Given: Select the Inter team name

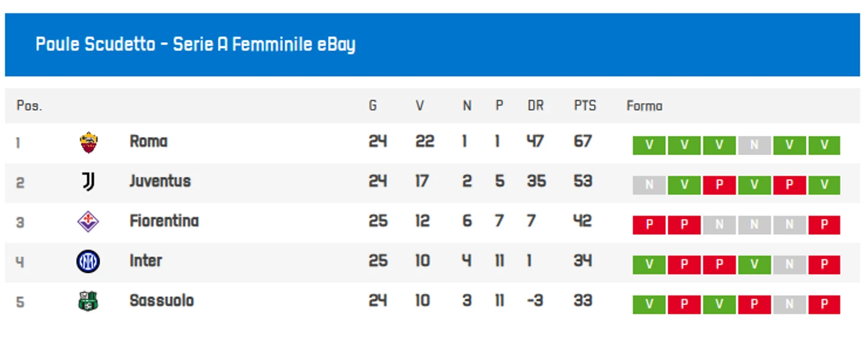Looking at the screenshot, I should [x=146, y=261].
